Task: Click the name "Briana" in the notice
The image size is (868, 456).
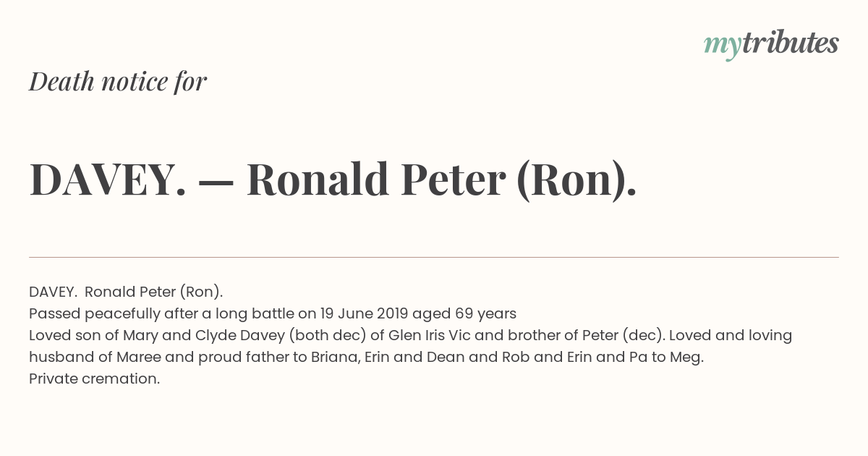Action: (334, 357)
